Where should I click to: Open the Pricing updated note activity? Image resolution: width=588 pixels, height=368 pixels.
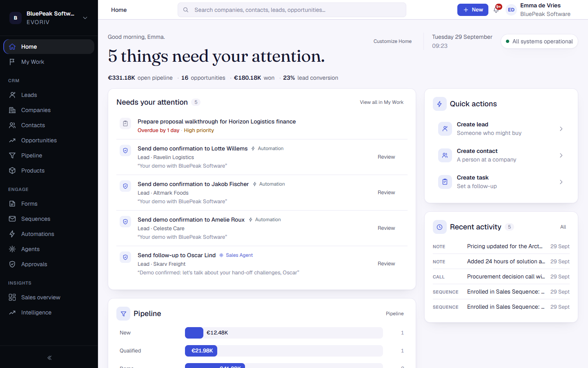501,247
